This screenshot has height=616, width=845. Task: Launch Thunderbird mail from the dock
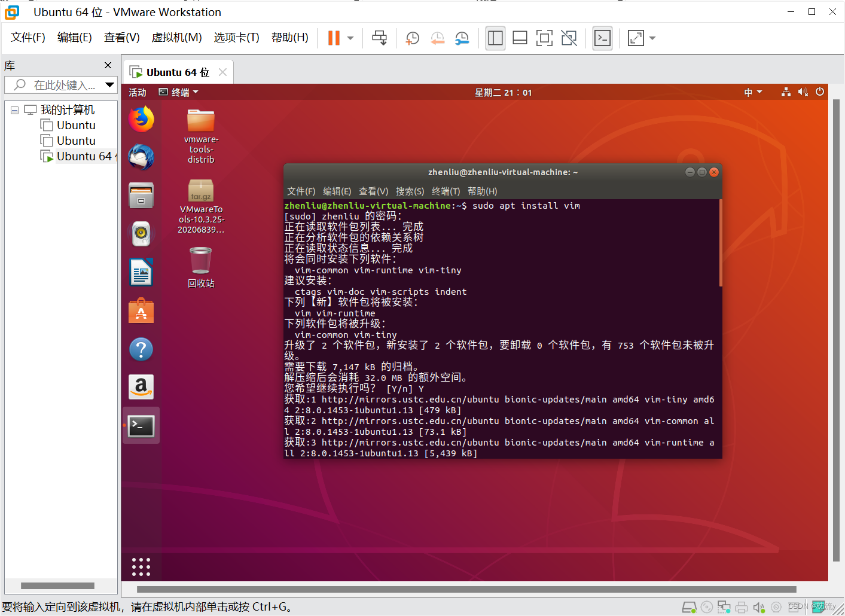point(141,157)
